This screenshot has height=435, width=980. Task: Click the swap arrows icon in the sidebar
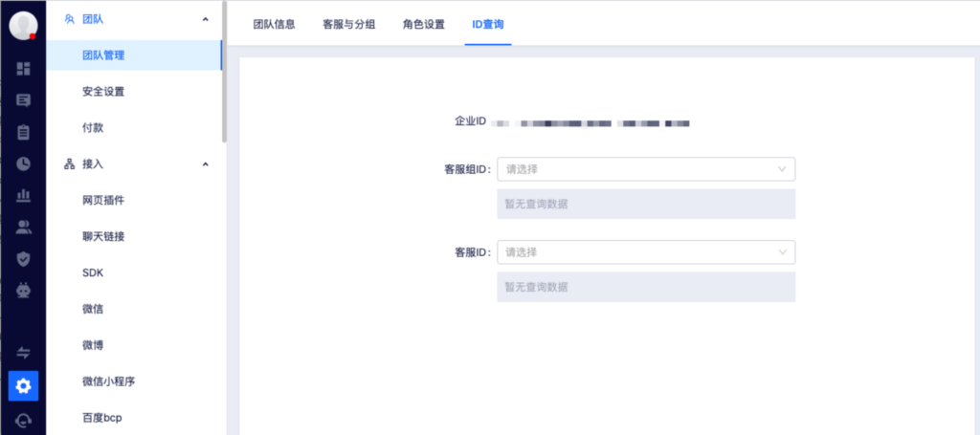(24, 353)
